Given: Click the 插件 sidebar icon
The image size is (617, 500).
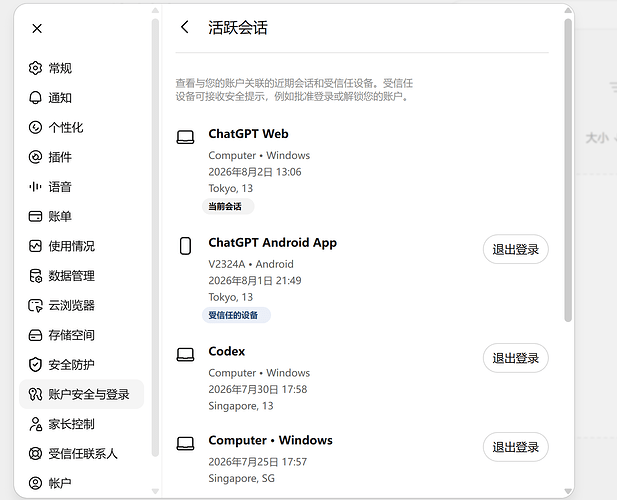Looking at the screenshot, I should click(35, 157).
